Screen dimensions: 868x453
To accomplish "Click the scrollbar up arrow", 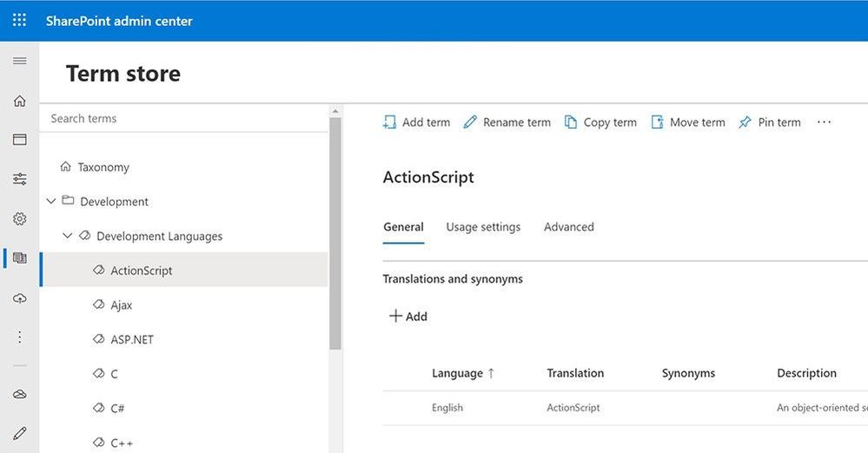I will 335,111.
